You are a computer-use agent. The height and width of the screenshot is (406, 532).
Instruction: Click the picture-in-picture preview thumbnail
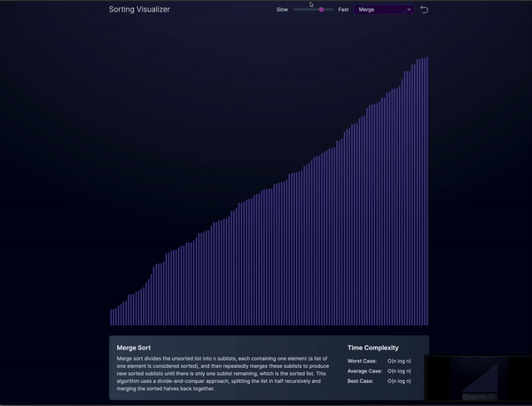click(479, 379)
